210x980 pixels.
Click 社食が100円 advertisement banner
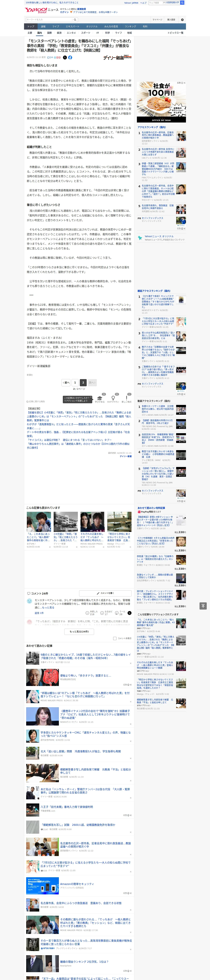coord(162,102)
